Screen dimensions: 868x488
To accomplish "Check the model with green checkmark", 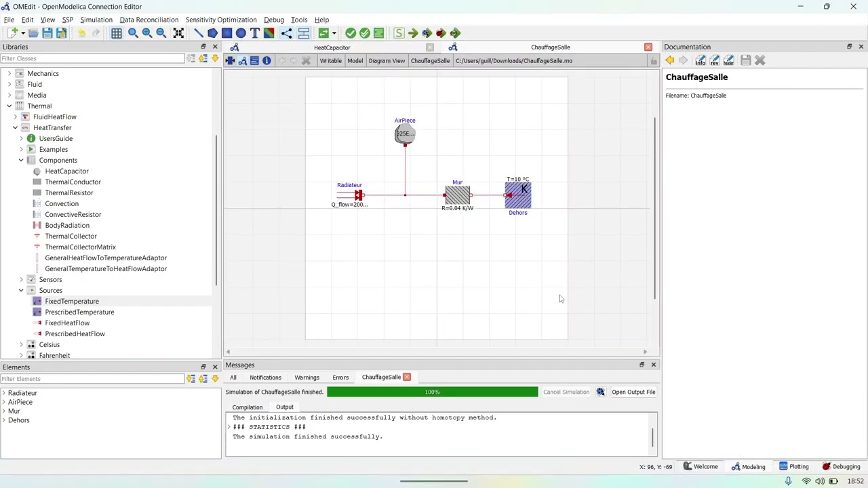I will 351,33.
